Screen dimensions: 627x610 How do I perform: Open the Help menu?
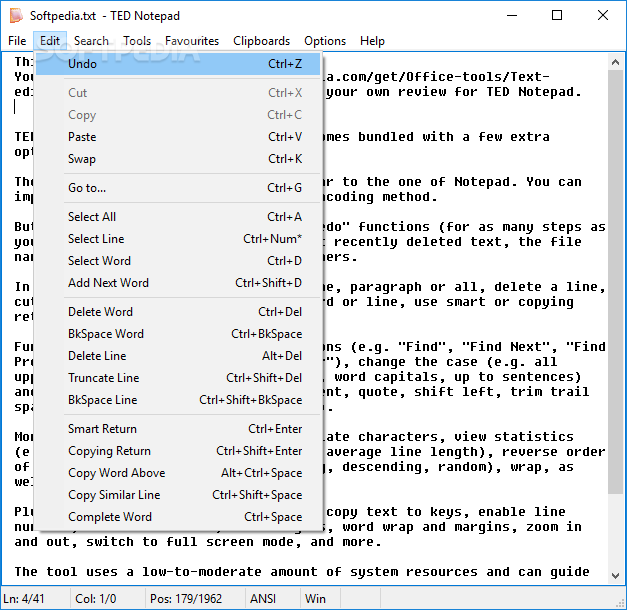[x=372, y=41]
